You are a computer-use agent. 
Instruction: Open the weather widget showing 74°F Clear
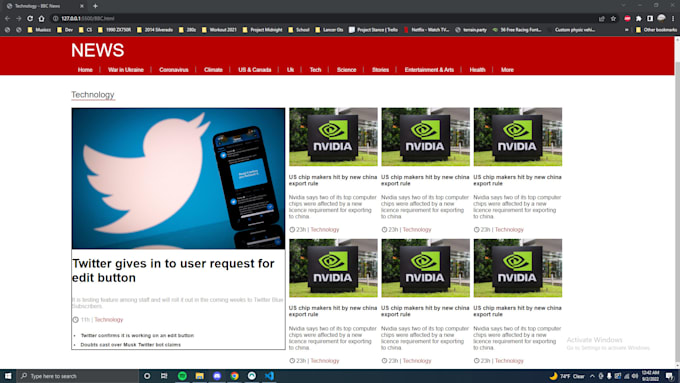point(567,376)
